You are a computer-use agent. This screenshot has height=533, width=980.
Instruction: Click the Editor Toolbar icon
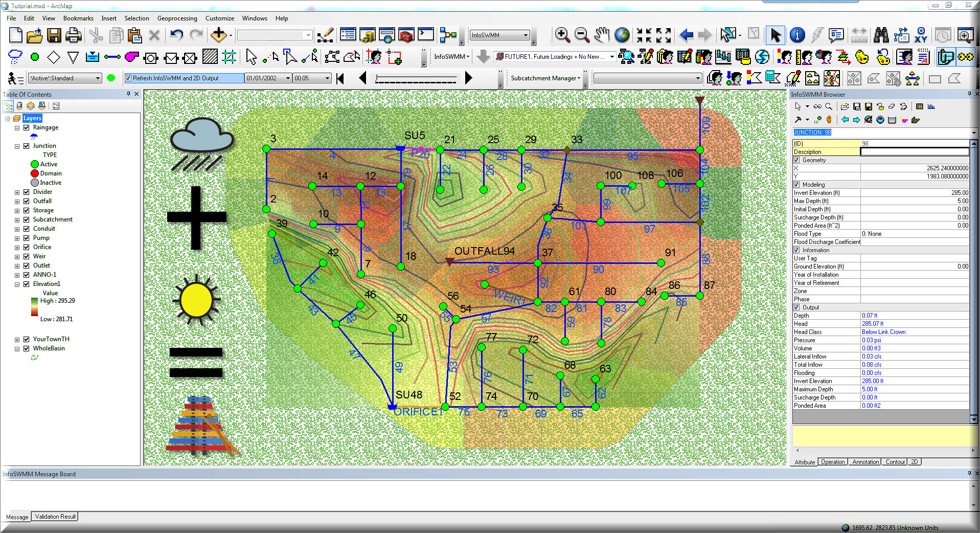325,35
